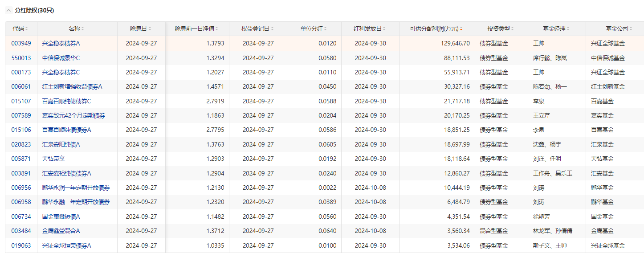Viewport: 644px width, 253px height.
Task: Select manager cell 林龙军、孙倩倩
Action: 553,231
